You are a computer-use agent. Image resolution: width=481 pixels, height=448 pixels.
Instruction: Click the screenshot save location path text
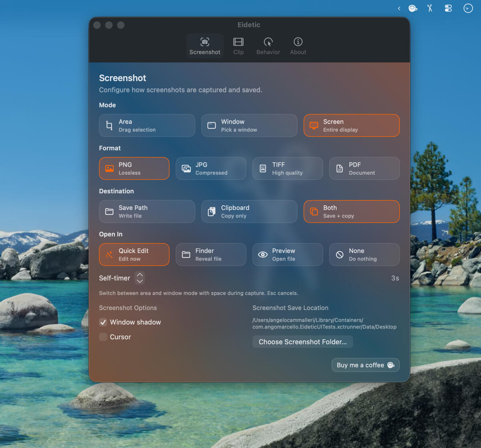(x=324, y=323)
